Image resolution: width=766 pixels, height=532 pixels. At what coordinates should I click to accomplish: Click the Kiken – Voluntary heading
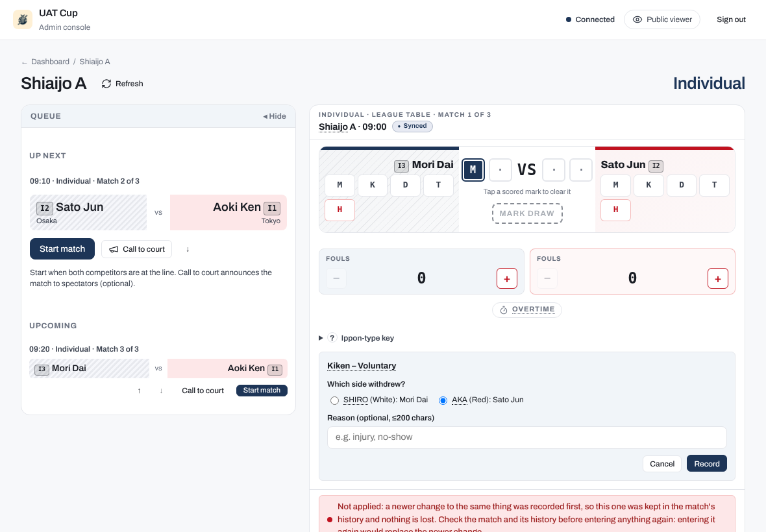pos(362,365)
